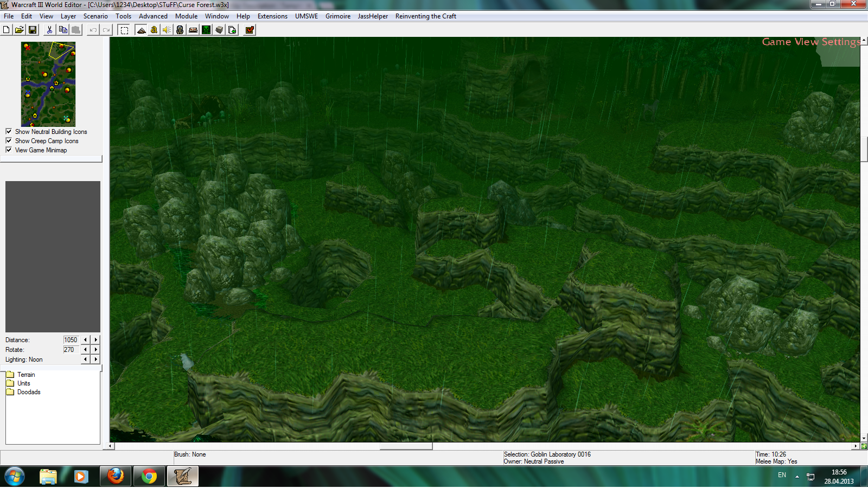
Task: Open the Module menu
Action: coord(186,16)
